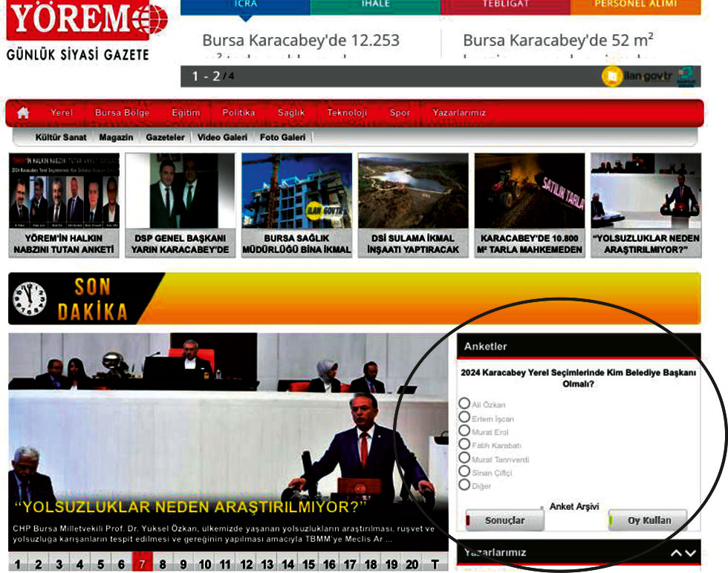Open the Politika menu item
728x573 pixels.
click(238, 113)
